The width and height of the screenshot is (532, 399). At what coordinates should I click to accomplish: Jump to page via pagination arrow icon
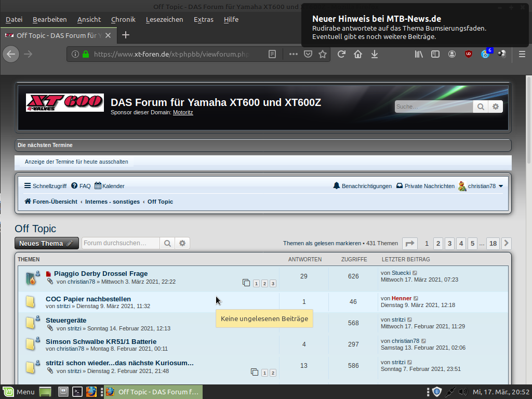point(410,243)
